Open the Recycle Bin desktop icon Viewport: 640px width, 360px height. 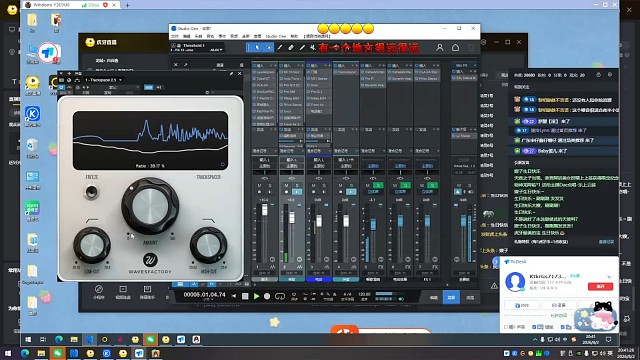(x=32, y=145)
